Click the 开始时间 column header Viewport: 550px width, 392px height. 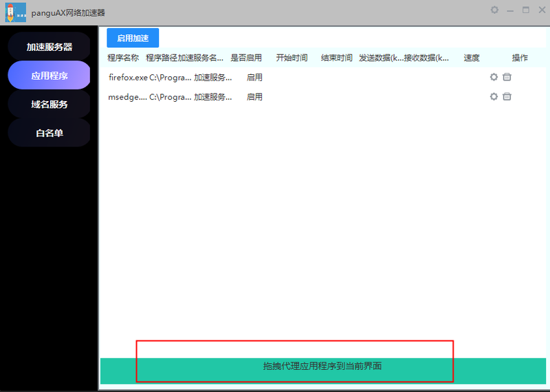tap(291, 58)
